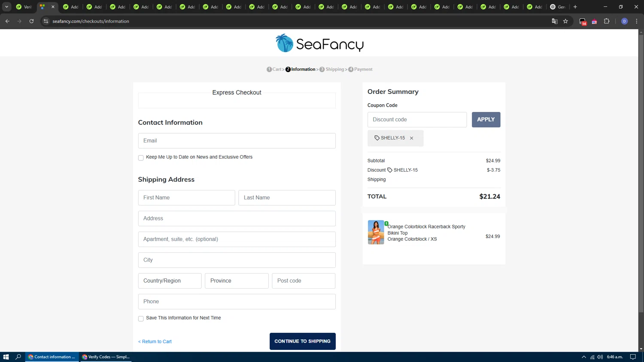The height and width of the screenshot is (362, 644).
Task: Click the Express Checkout heading
Action: [x=237, y=93]
